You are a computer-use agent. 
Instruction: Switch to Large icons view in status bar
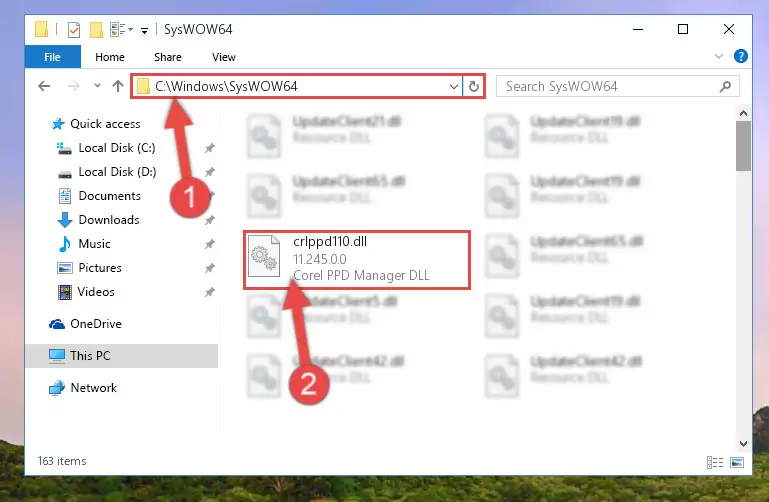pos(737,462)
